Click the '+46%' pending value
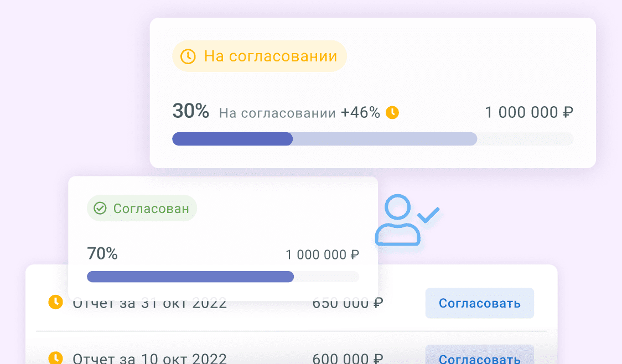The image size is (622, 364). click(x=360, y=113)
